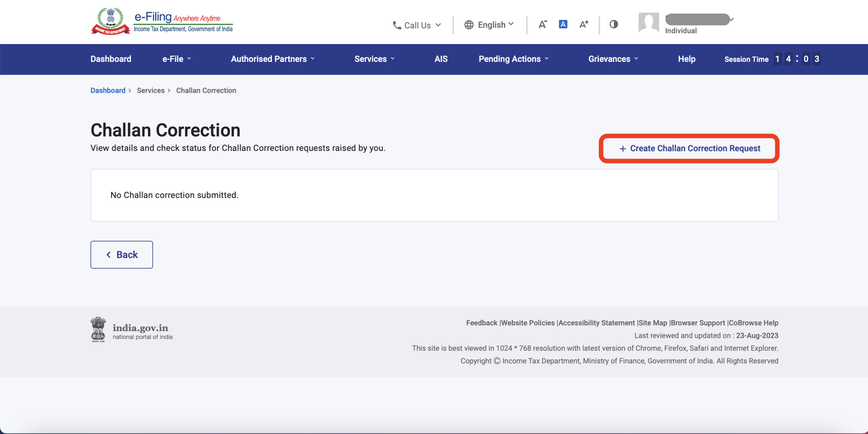Viewport: 868px width, 434px height.
Task: Expand the Authorised Partners menu
Action: click(273, 59)
